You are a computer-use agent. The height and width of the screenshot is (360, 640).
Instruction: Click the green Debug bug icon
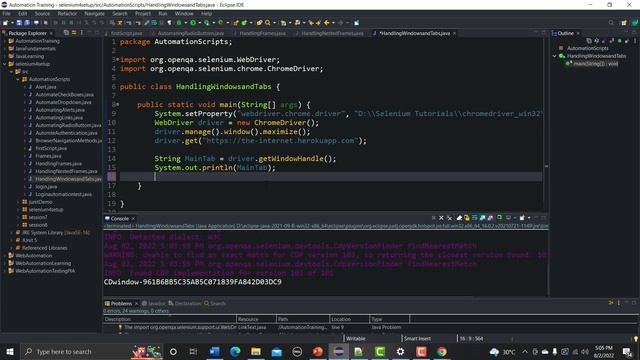tap(179, 23)
